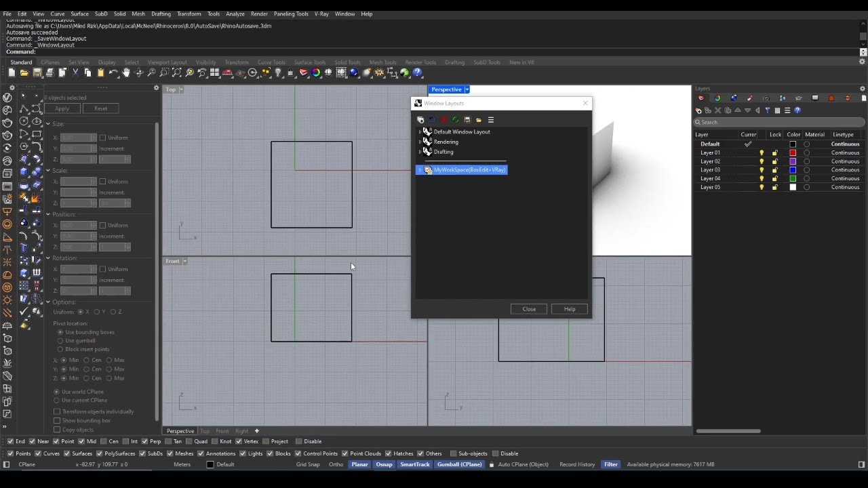Click the Undo icon in the toolbar
The height and width of the screenshot is (488, 868).
114,73
